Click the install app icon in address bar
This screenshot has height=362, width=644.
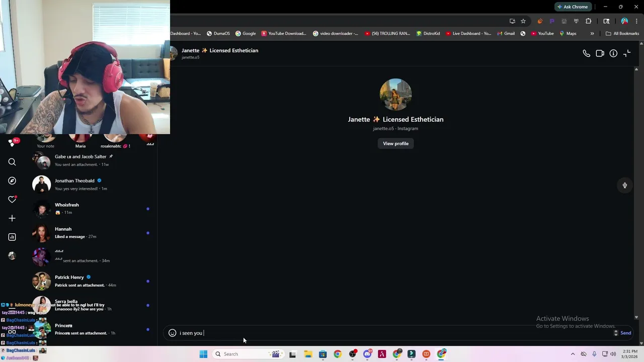click(512, 21)
